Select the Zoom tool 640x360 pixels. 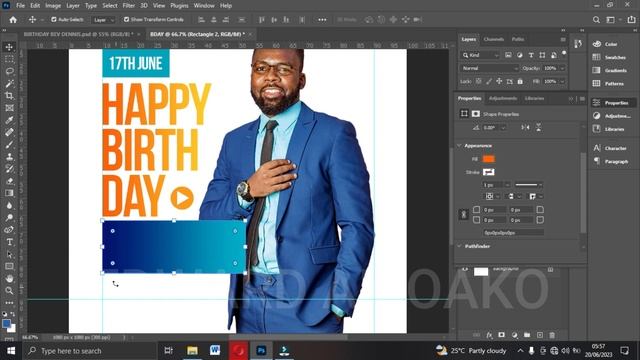pyautogui.click(x=9, y=291)
